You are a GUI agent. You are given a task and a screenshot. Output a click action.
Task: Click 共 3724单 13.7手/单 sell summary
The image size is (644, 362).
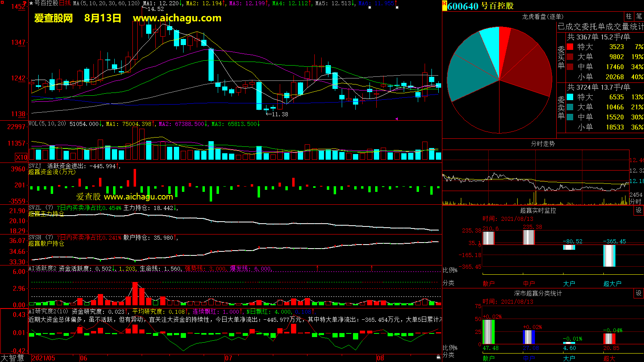(x=599, y=87)
